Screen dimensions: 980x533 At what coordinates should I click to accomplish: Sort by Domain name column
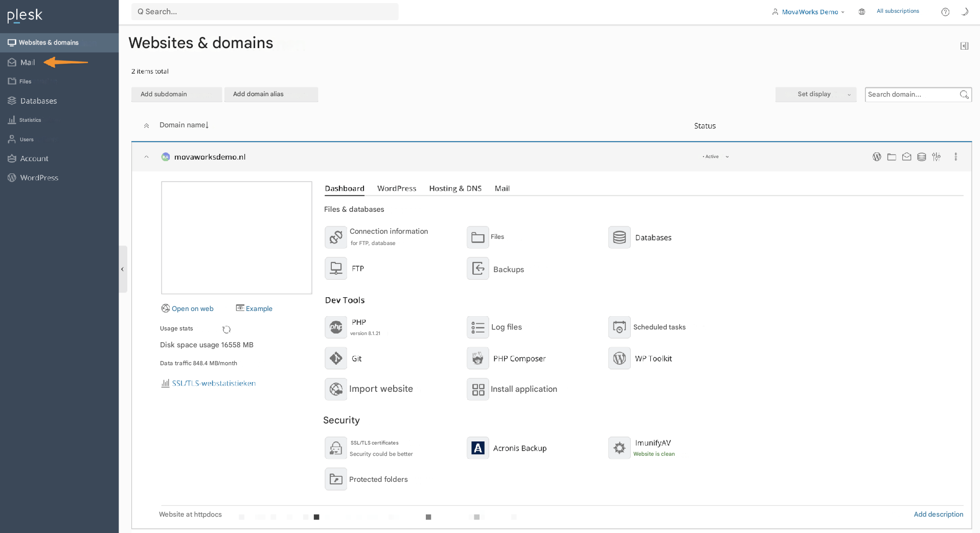click(x=184, y=125)
